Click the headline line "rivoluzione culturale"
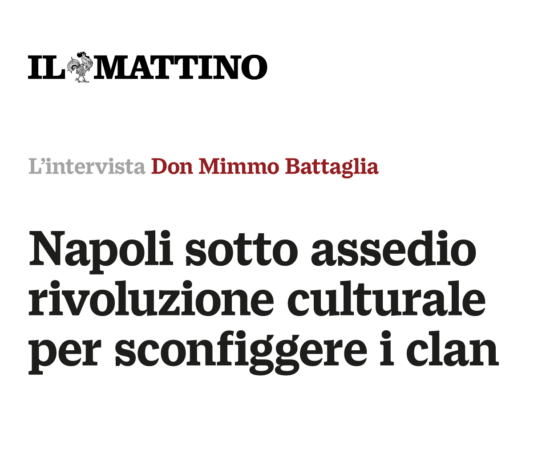Screen dimensions: 534x462 (x=257, y=298)
